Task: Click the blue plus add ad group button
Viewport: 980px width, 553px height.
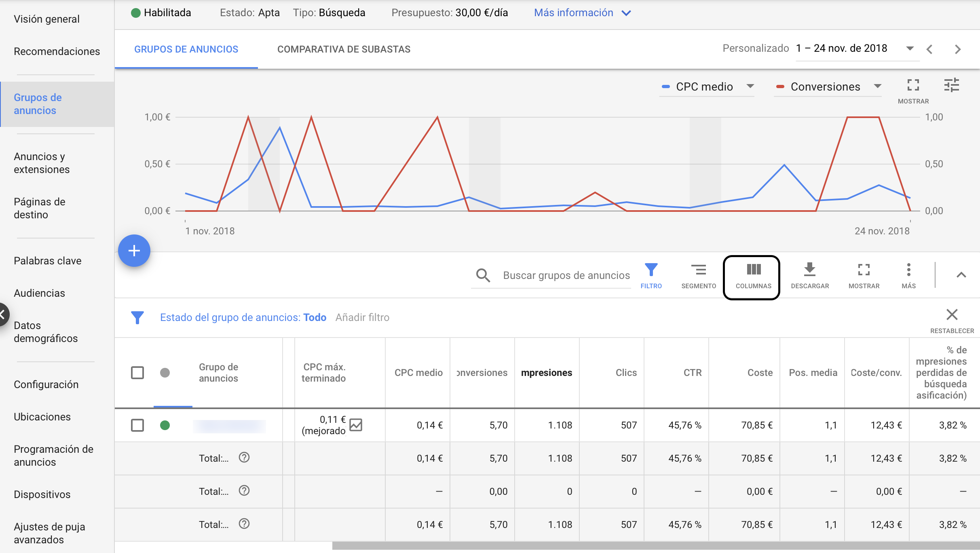Action: click(x=134, y=251)
